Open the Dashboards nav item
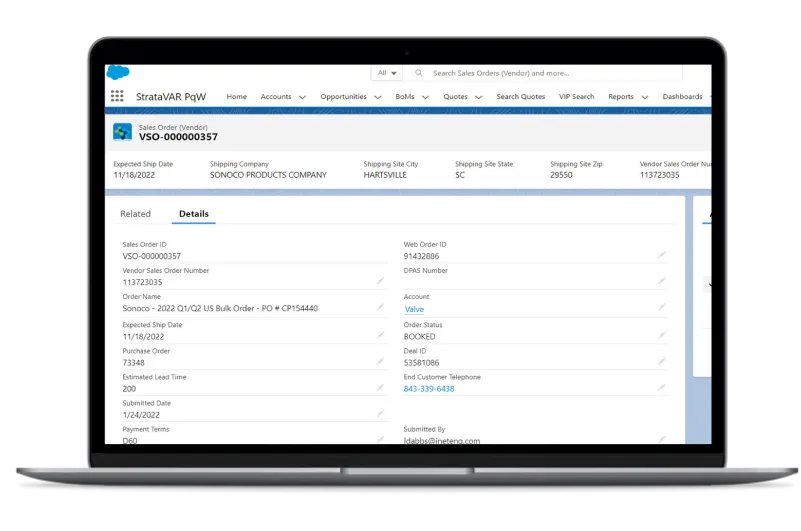The image size is (801, 531). [x=682, y=97]
